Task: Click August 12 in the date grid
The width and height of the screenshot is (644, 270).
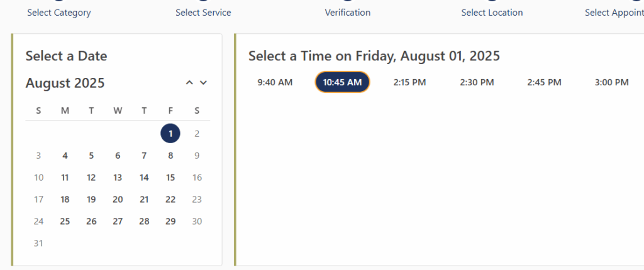Action: (x=91, y=178)
